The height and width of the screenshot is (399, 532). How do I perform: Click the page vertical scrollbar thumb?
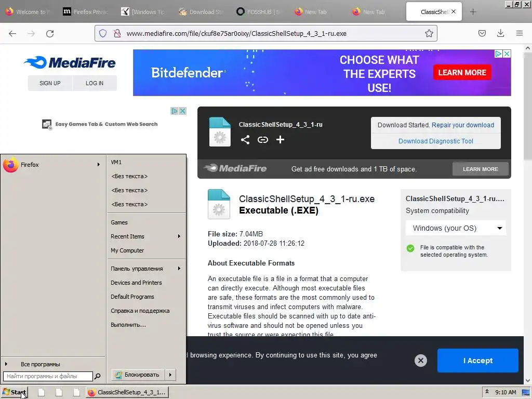coord(528,105)
